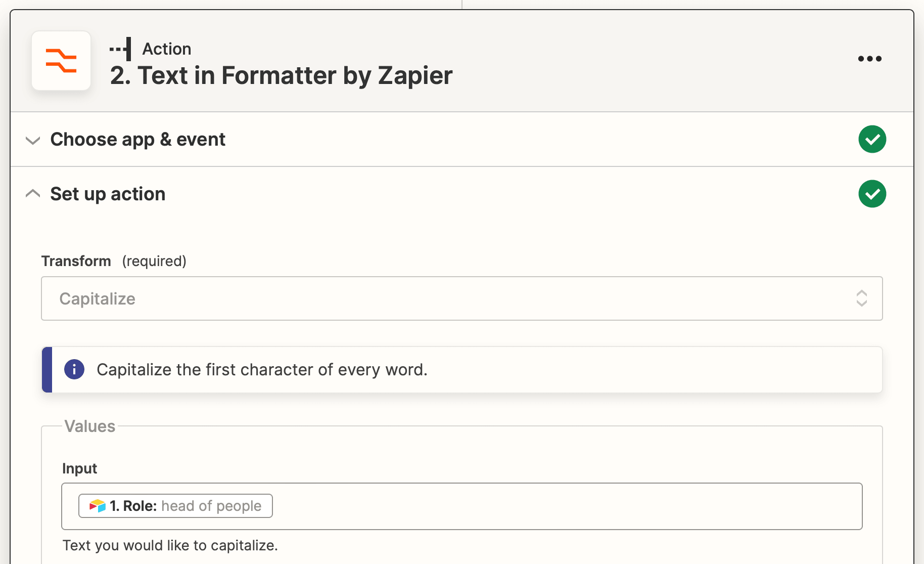The width and height of the screenshot is (924, 564).
Task: Click empty area of the Input field
Action: pos(556,506)
